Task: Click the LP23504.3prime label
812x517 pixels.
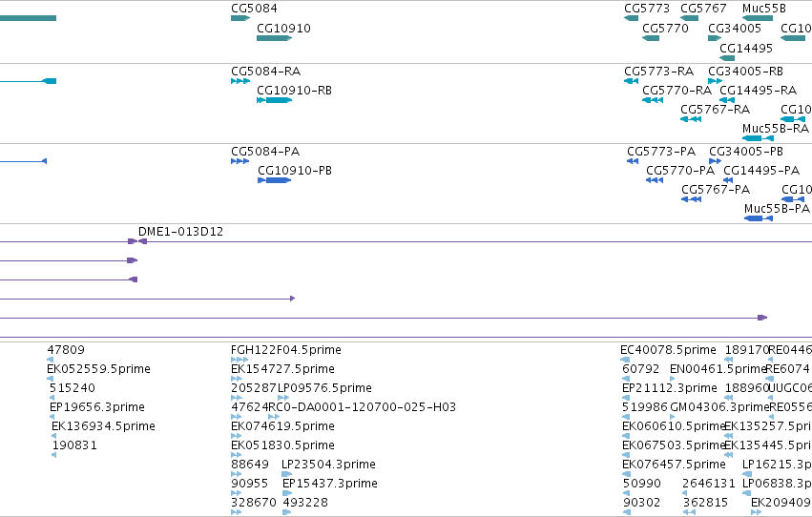Action: pyautogui.click(x=329, y=465)
